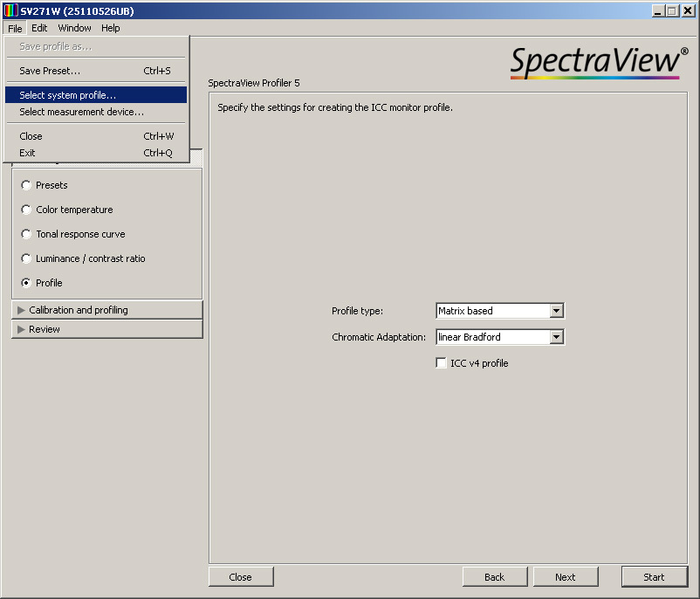Click Close entry in File menu

96,136
